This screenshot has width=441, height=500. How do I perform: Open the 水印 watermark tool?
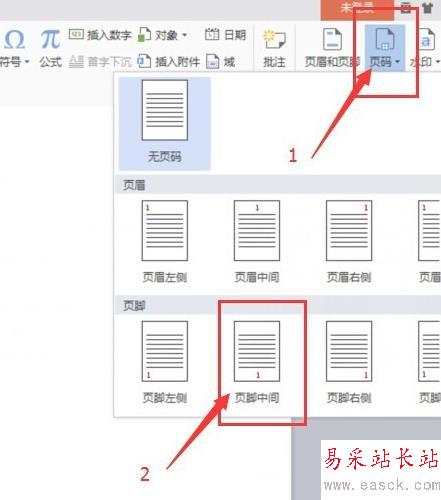425,48
